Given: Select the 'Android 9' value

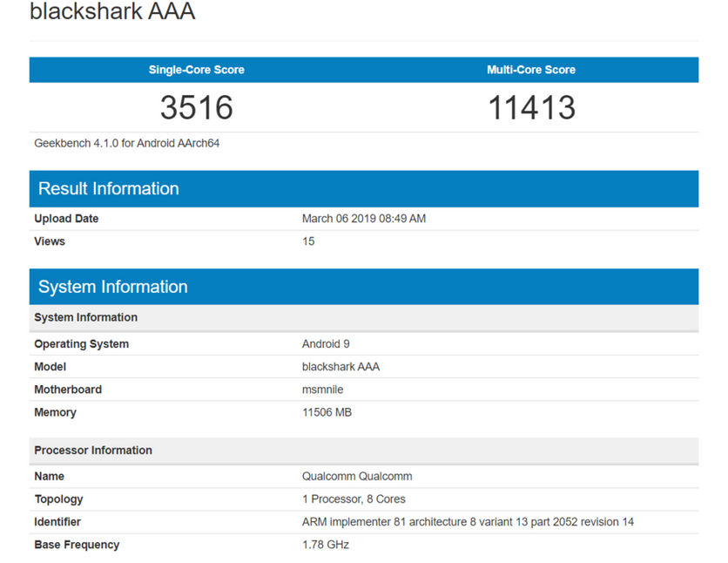Looking at the screenshot, I should coord(326,343).
